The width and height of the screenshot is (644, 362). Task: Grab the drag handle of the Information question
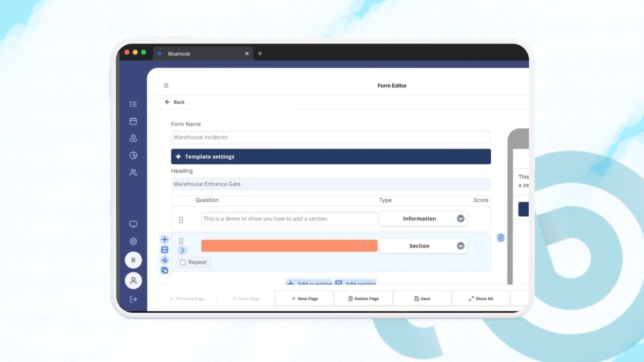(181, 220)
